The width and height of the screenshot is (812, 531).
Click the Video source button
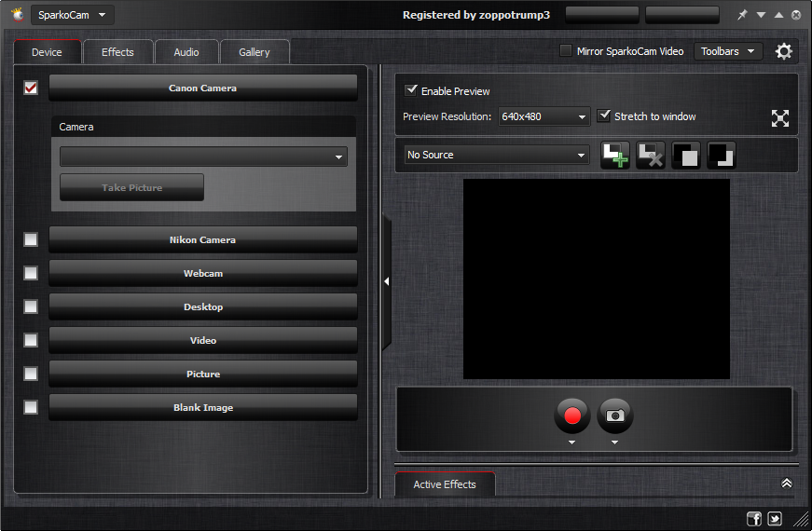point(203,341)
